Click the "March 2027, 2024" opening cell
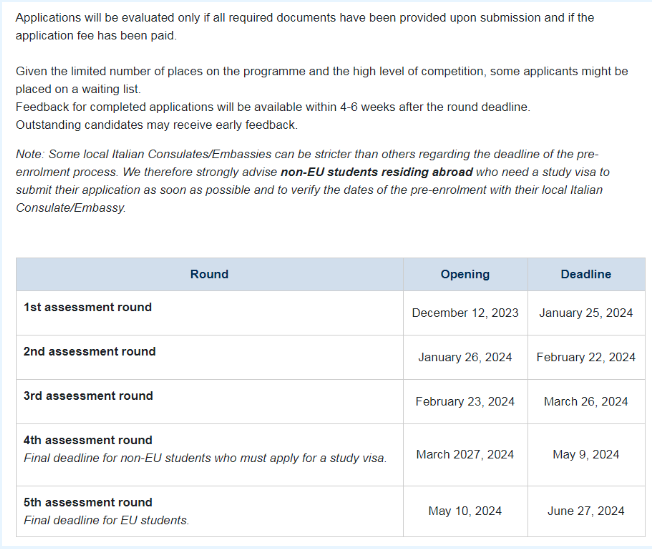The image size is (652, 549). (x=465, y=454)
